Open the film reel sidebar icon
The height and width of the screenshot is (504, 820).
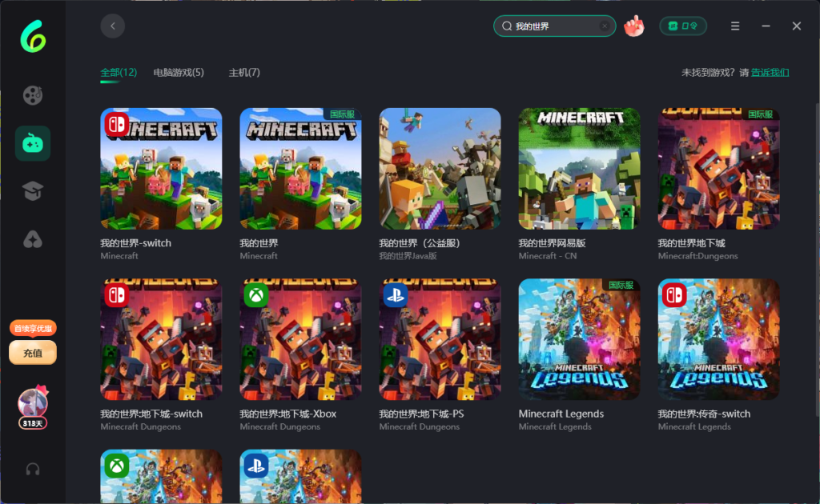32,95
